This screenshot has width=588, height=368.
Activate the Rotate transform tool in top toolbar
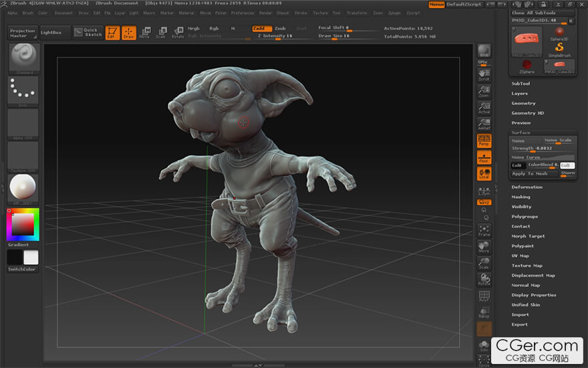(178, 33)
